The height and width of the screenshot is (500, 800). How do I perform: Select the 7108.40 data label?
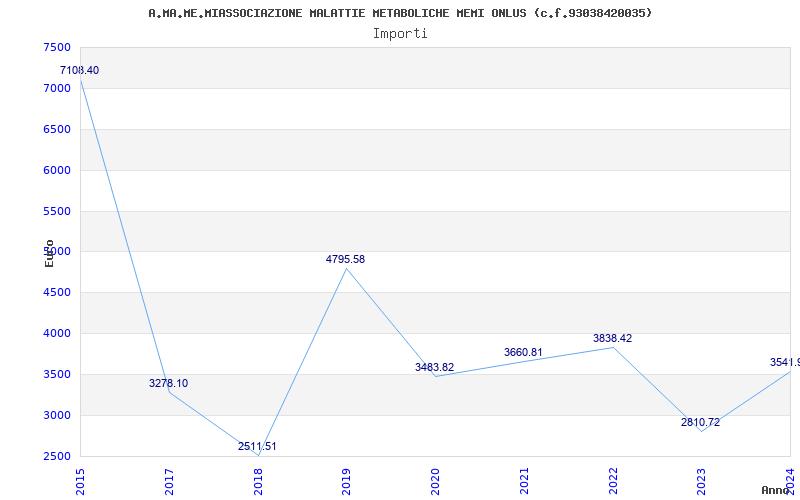click(x=80, y=70)
